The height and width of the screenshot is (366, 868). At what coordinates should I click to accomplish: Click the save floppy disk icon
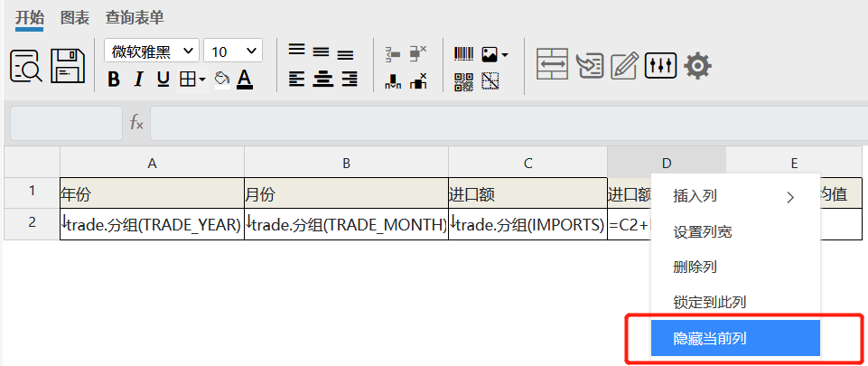68,67
